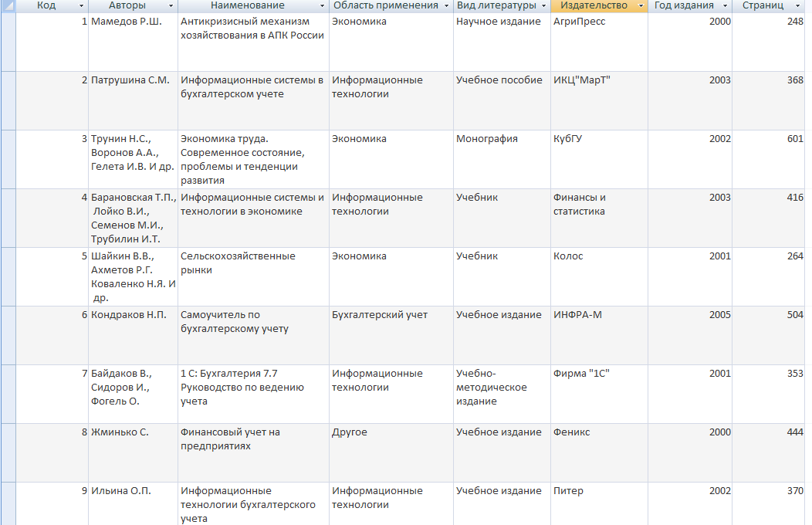The height and width of the screenshot is (525, 812).
Task: Click the title Сельскохозяйственные рынки
Action: point(253,277)
